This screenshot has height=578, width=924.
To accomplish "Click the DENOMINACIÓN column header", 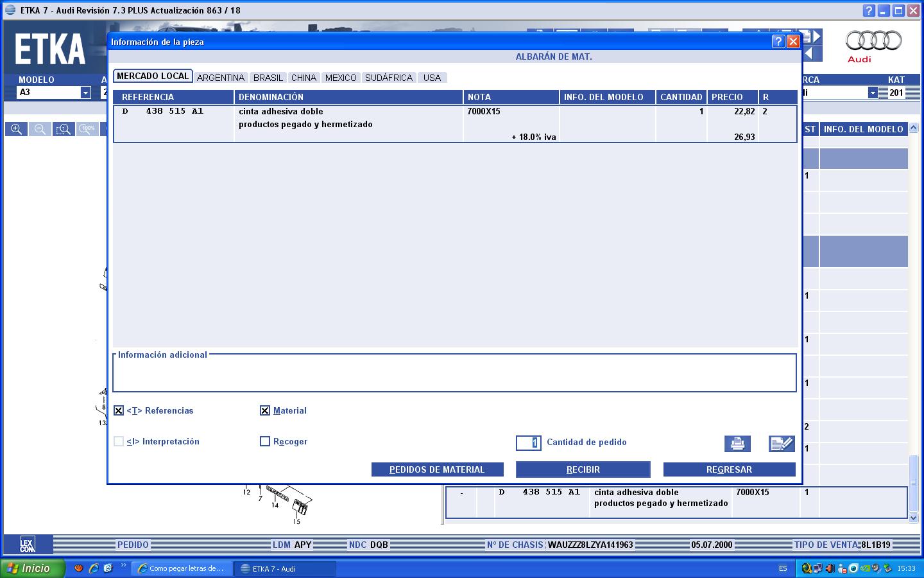I will pos(348,97).
